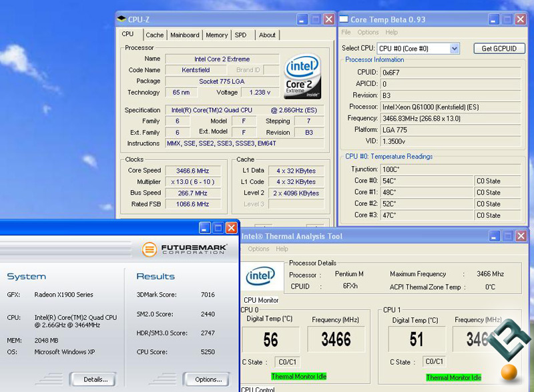The image size is (534, 392).
Task: Minimize the Core Temp Beta window
Action: (493, 19)
